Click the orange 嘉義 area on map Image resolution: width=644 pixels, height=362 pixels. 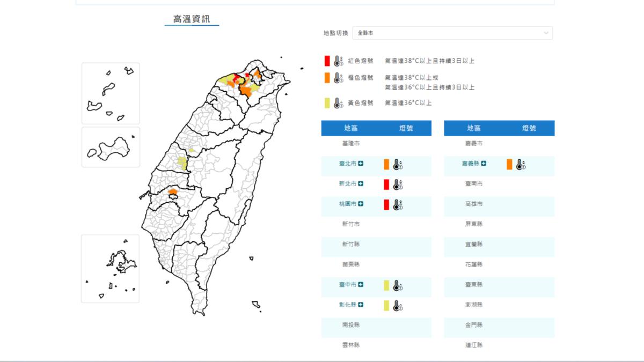[x=173, y=191]
